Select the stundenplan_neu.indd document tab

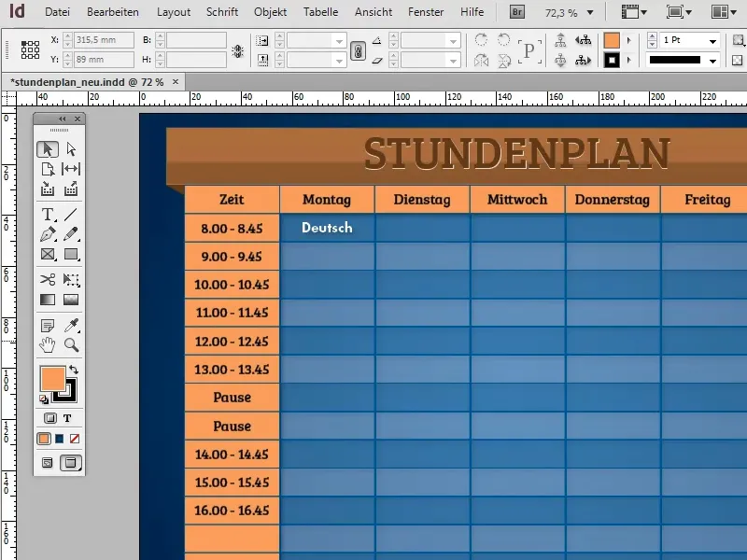[87, 82]
